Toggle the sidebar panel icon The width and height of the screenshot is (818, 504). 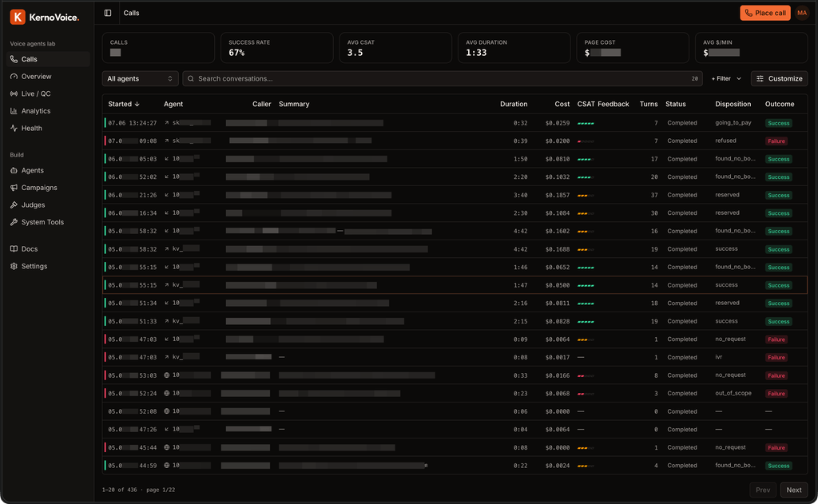(x=108, y=13)
